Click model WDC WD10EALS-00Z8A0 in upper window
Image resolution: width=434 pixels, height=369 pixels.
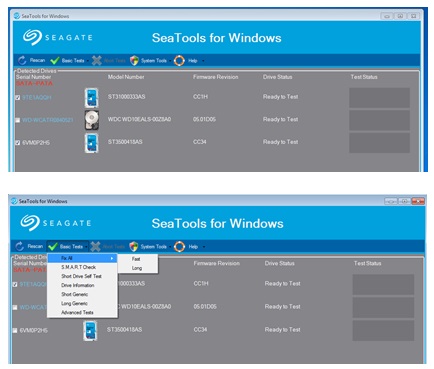pos(139,119)
